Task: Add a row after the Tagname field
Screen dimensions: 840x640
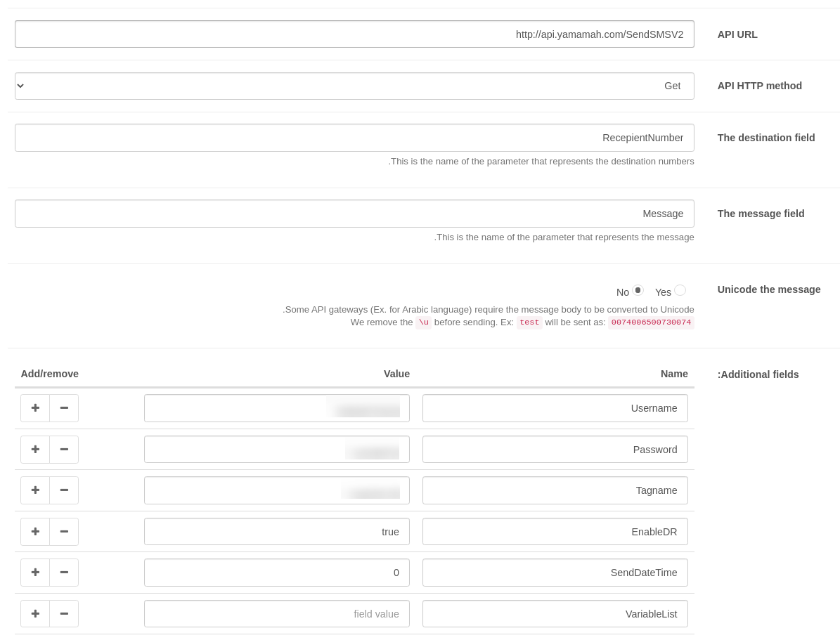Action: [x=35, y=490]
